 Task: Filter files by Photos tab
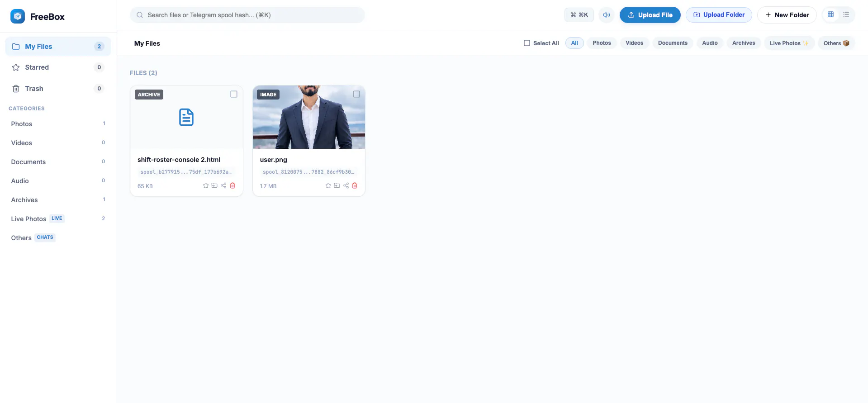(x=602, y=43)
